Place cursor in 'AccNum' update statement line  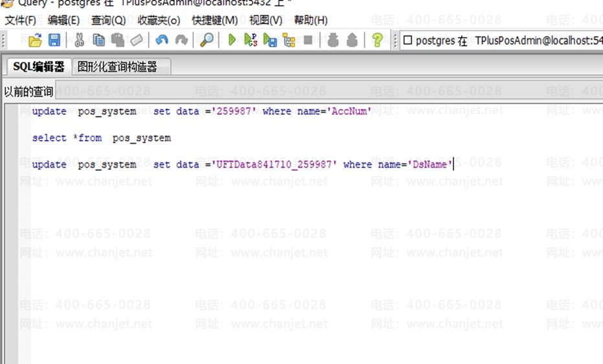(201, 111)
